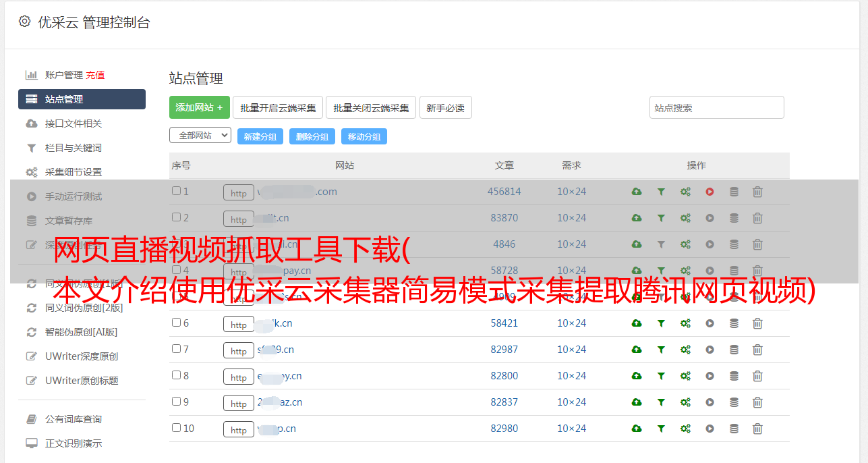868x463 pixels.
Task: Click the database icon in row 6
Action: click(x=734, y=323)
